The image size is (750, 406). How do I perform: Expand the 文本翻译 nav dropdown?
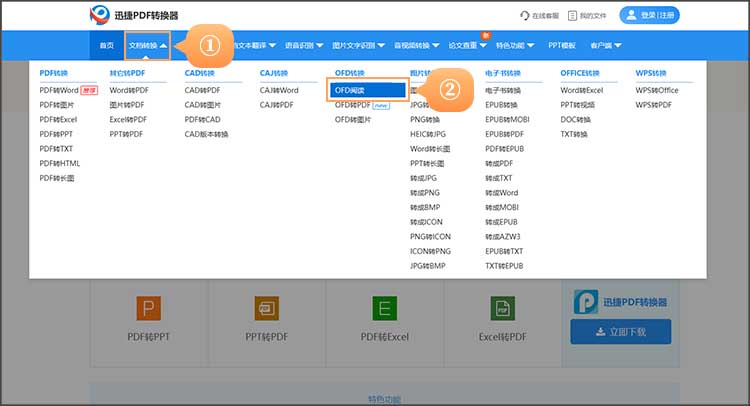pyautogui.click(x=254, y=45)
